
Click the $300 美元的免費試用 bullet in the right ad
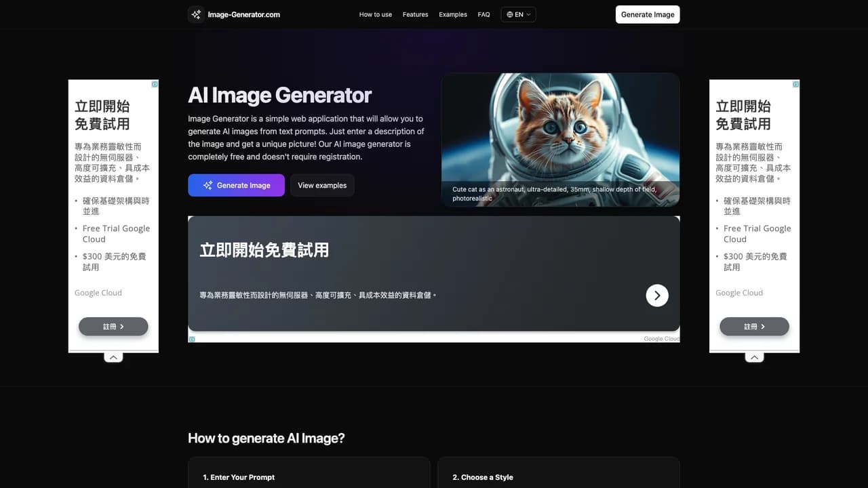(755, 262)
